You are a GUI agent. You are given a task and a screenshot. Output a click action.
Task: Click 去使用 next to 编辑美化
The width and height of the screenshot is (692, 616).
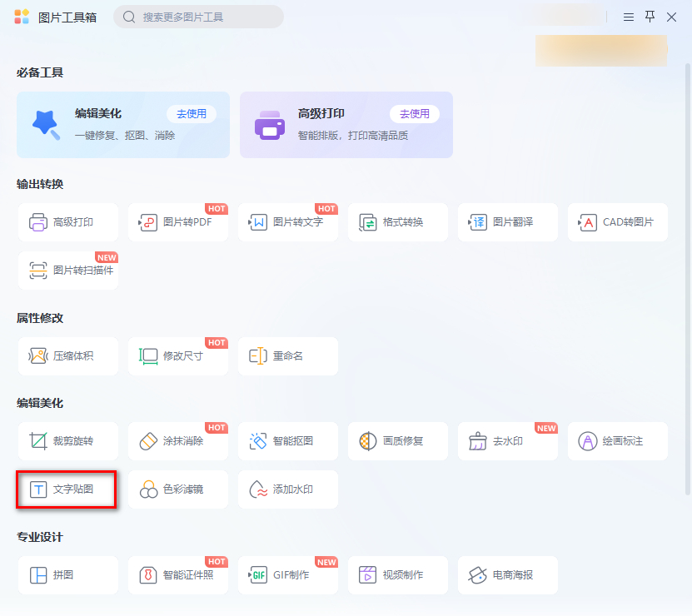192,113
